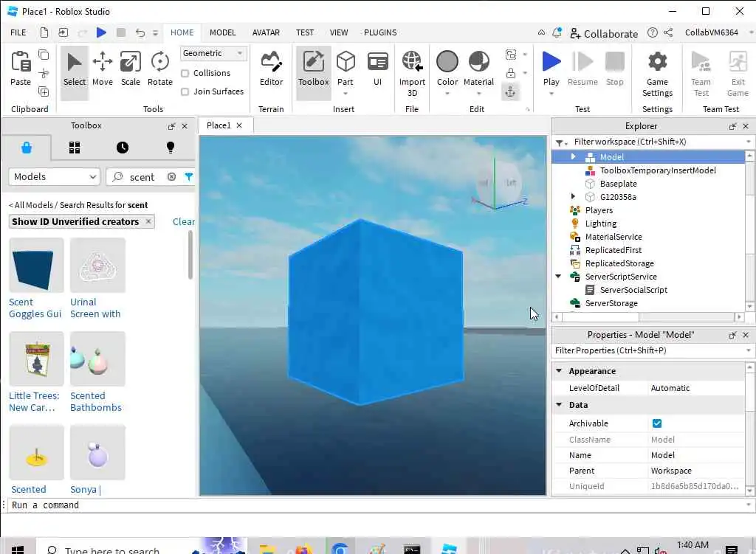This screenshot has height=554, width=756.
Task: Enable the Join Surfaces checkbox
Action: 185,91
